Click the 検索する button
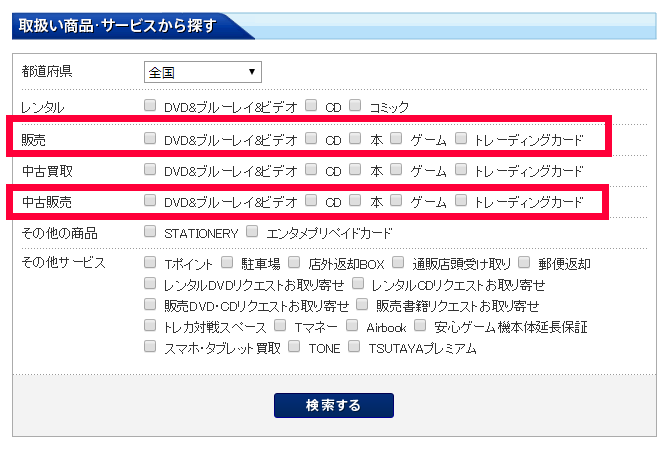Screen dimensions: 667x450 pos(333,405)
